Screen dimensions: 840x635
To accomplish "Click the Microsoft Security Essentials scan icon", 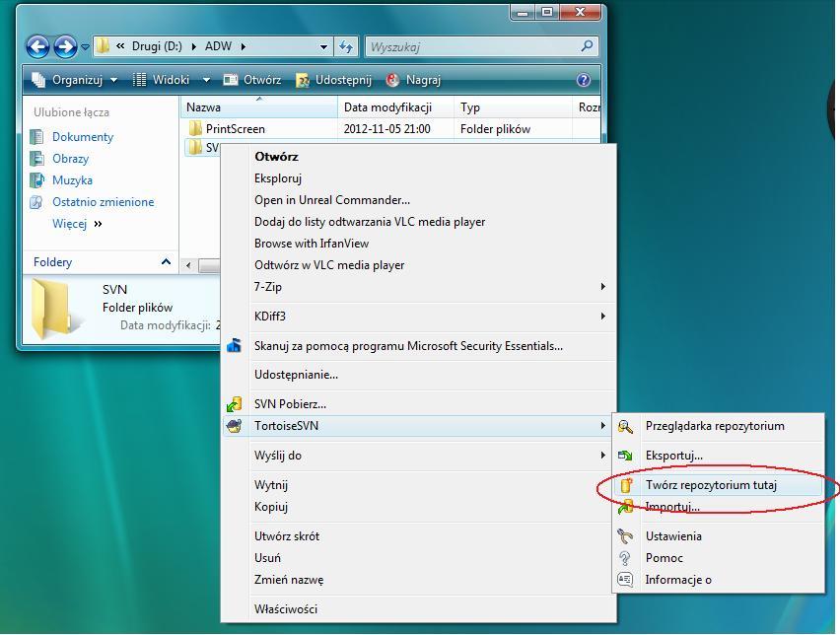I will [x=235, y=346].
